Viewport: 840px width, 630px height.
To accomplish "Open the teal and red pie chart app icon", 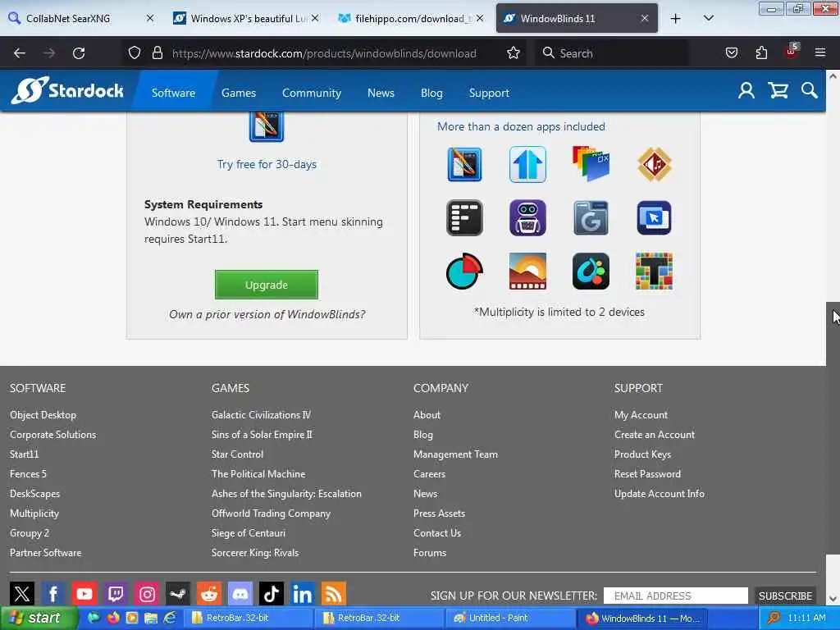I will [464, 271].
